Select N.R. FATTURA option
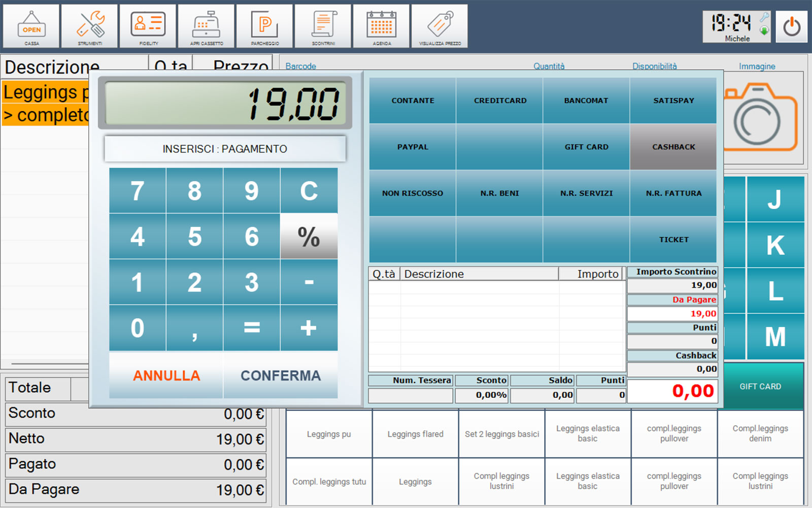 pyautogui.click(x=673, y=193)
